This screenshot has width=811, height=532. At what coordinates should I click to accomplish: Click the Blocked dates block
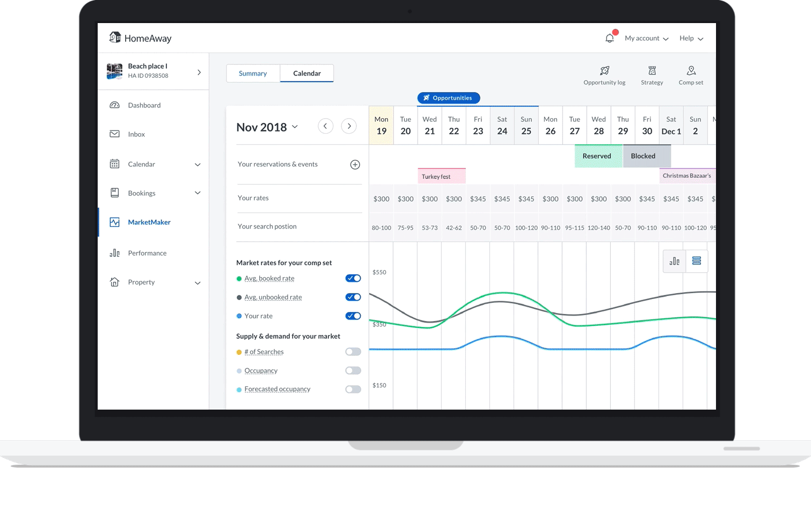(647, 156)
